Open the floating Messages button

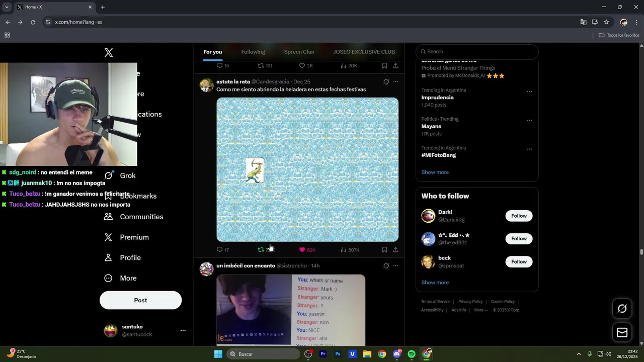pos(622,332)
